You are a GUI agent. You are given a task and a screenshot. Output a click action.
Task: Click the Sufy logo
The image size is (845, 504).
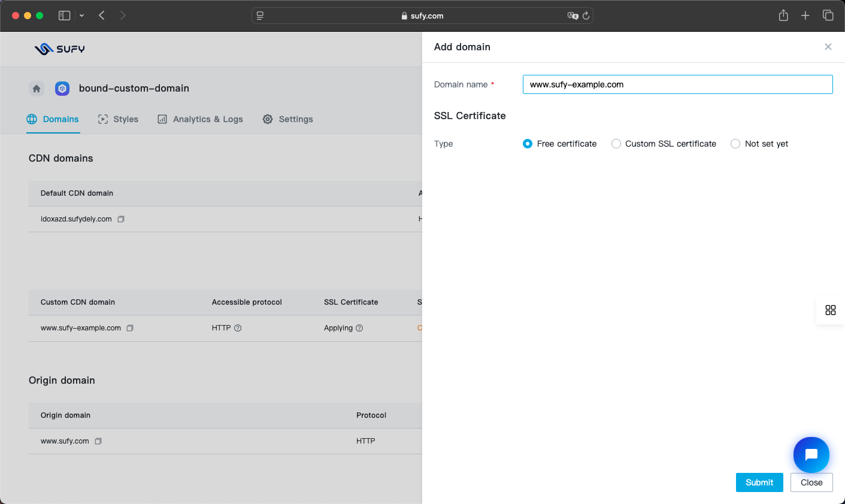pyautogui.click(x=59, y=49)
